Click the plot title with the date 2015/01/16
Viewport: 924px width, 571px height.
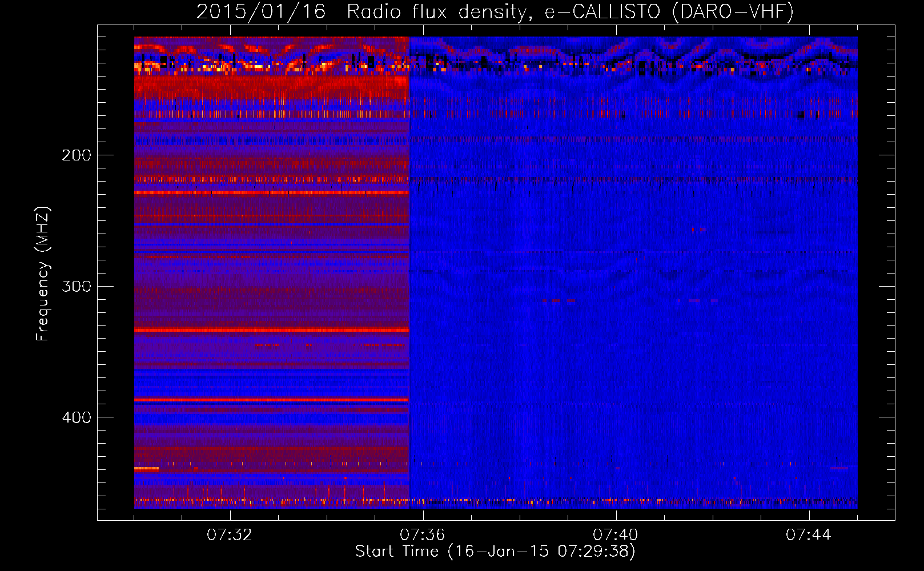[x=495, y=11]
